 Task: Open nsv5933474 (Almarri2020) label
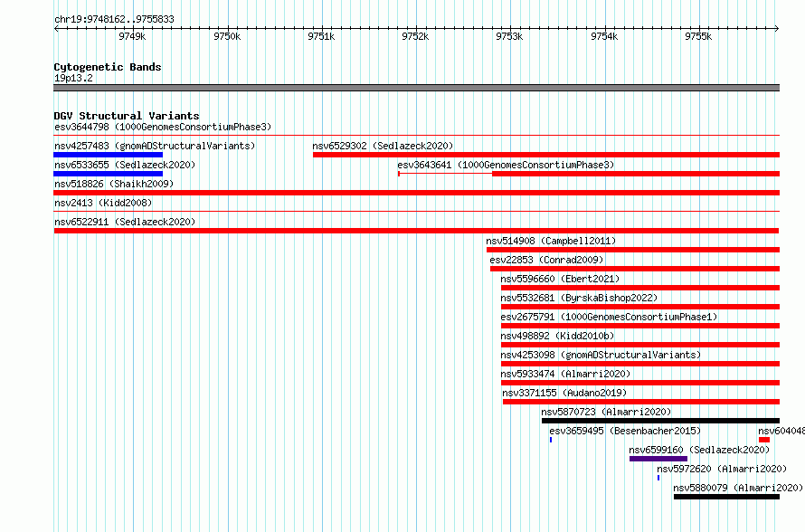tap(565, 374)
